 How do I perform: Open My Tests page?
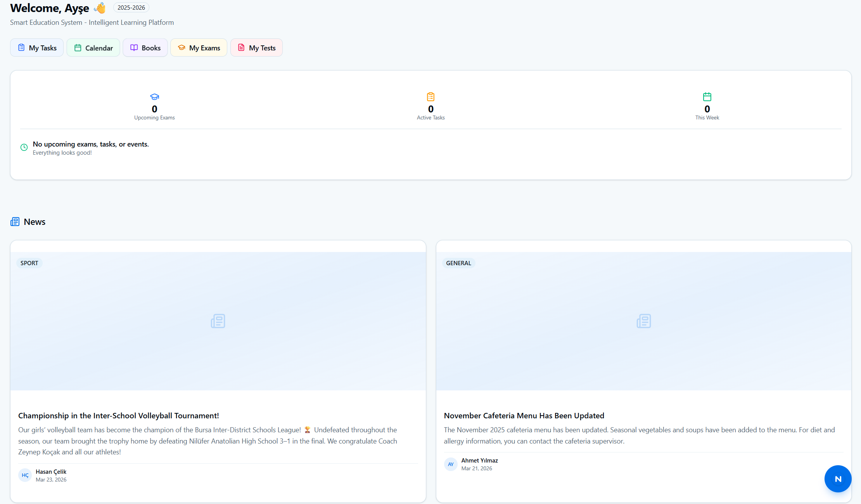click(x=256, y=48)
